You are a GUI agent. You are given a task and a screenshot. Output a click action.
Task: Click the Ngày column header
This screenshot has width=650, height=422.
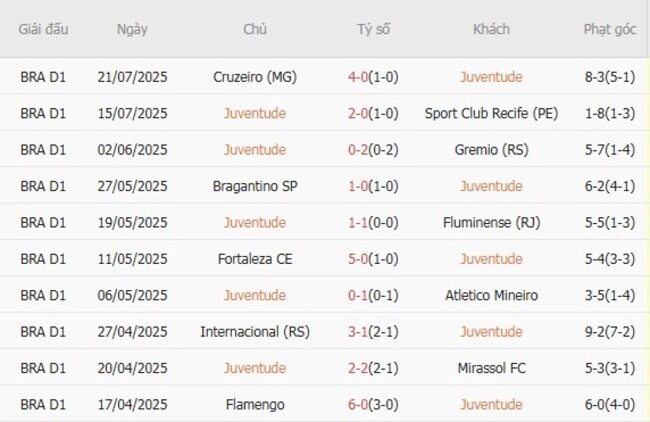[132, 30]
